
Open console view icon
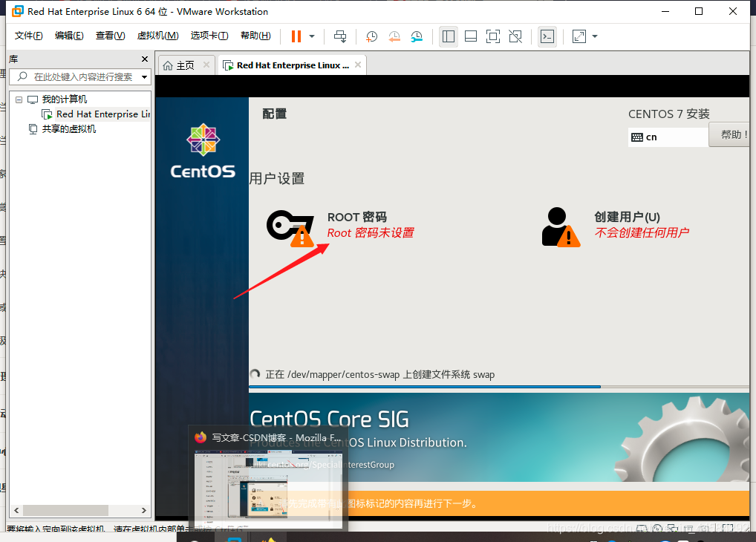tap(547, 36)
